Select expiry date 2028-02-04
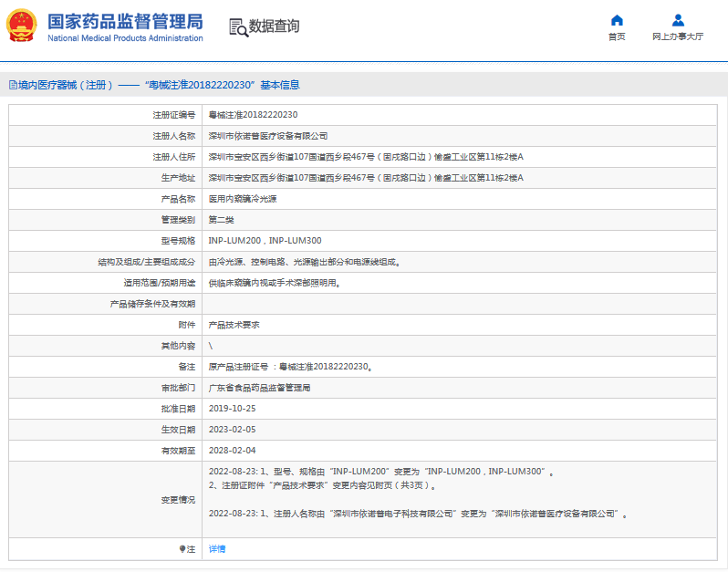Viewport: 728px width, 572px height. 232,451
